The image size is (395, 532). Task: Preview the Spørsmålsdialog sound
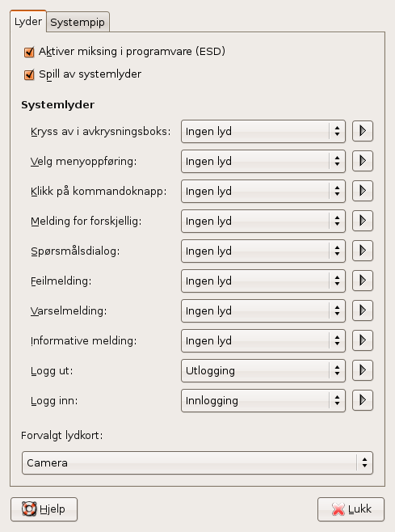[363, 251]
